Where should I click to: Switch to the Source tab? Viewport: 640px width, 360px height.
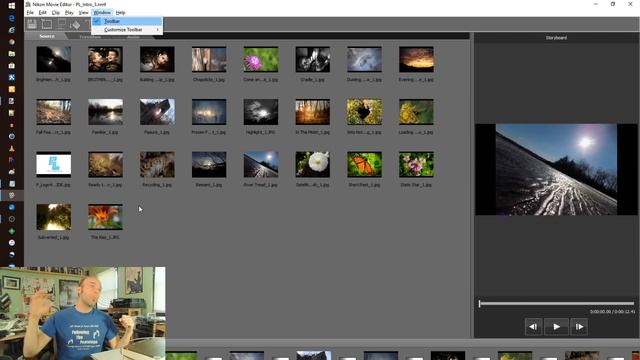pyautogui.click(x=47, y=36)
